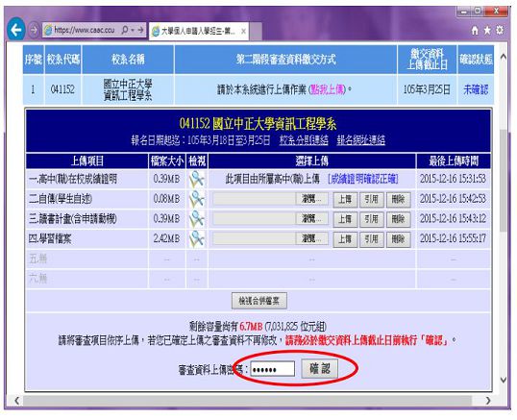Go back with the browser back arrow

tap(15, 30)
